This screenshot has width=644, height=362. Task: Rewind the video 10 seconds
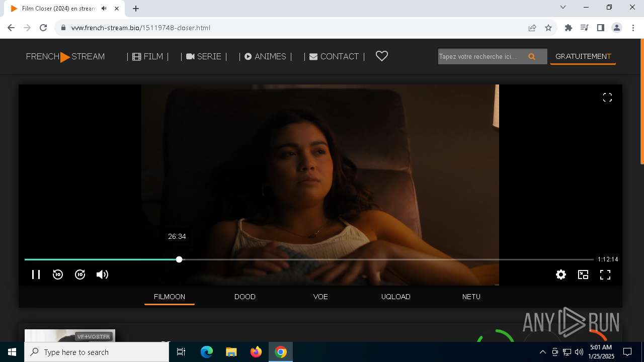point(58,275)
